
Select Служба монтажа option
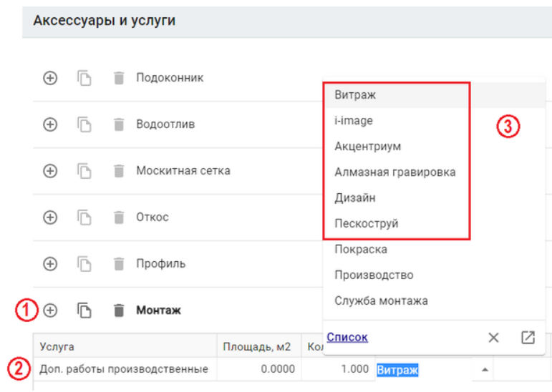[434, 301]
